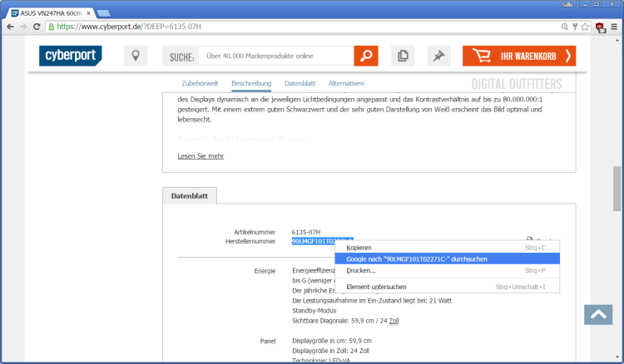Switch to the Zubehörwelt tab
Screen dimensions: 624x364
click(200, 84)
